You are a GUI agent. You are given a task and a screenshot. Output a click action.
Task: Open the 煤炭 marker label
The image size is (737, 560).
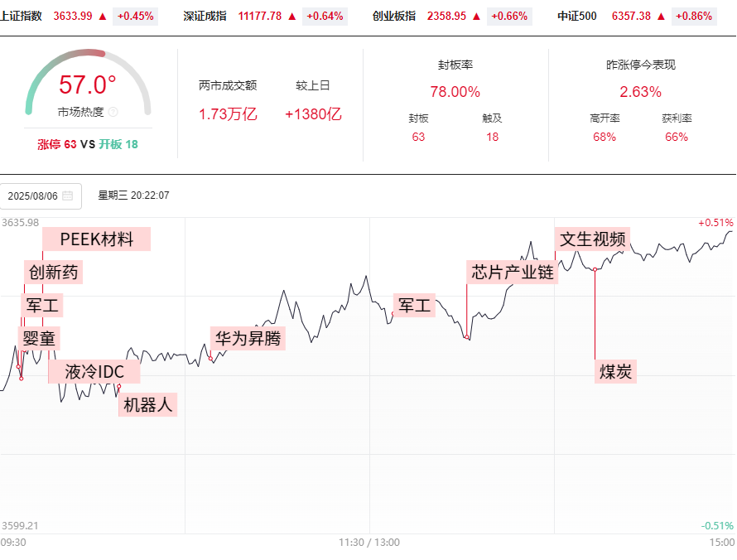(x=615, y=372)
